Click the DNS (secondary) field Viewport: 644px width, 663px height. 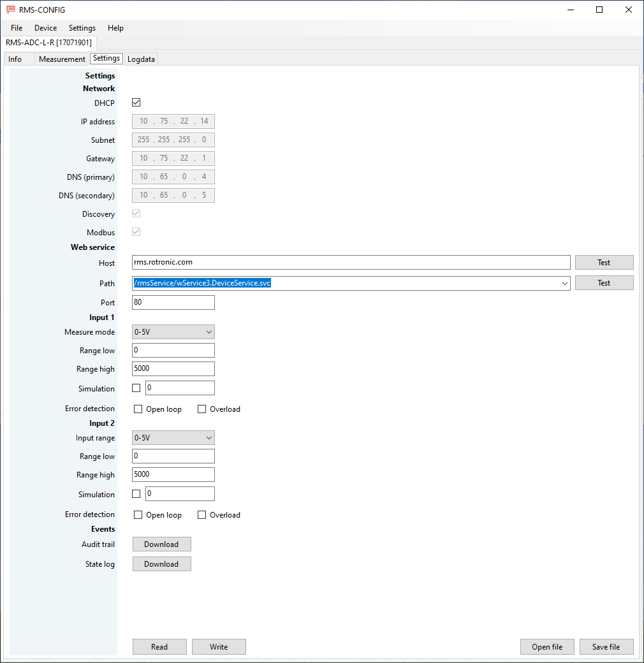[173, 195]
